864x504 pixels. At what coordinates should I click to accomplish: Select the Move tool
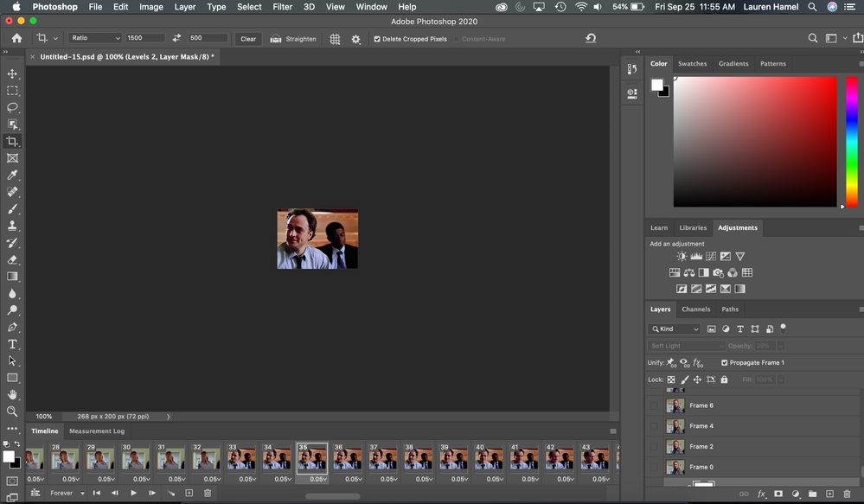[12, 74]
